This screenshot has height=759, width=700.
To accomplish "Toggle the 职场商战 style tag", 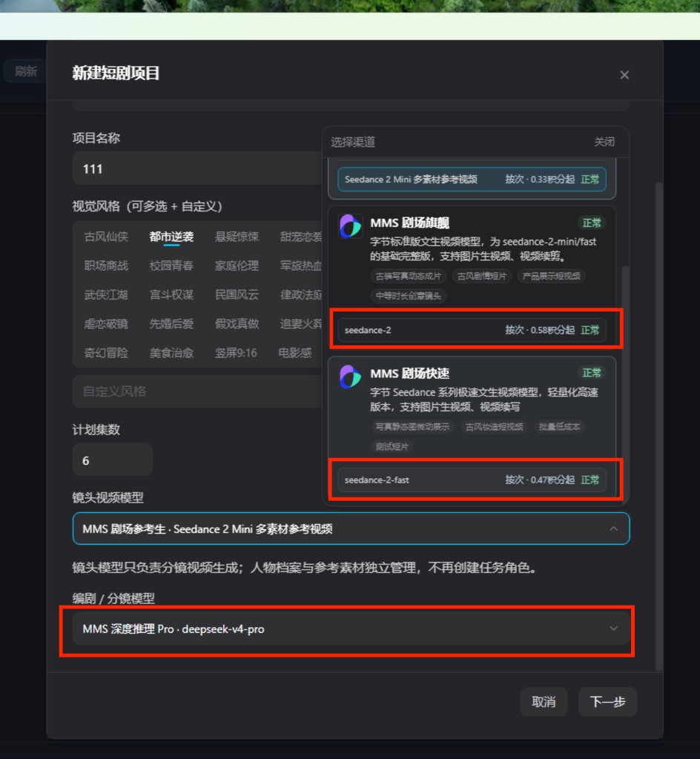I will (106, 265).
